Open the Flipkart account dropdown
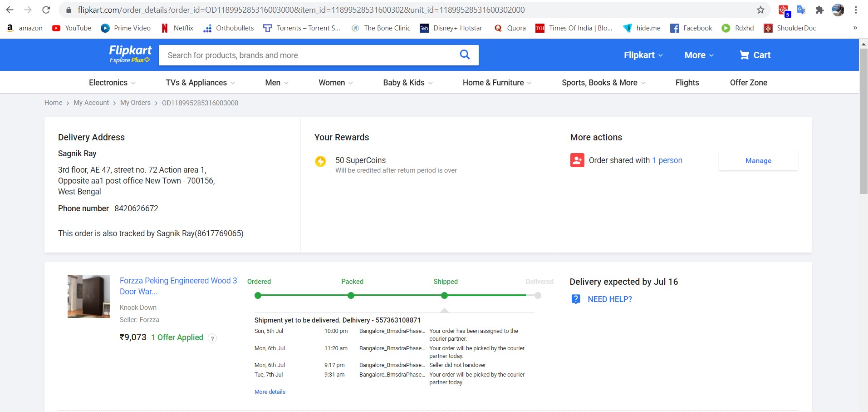The image size is (868, 412). tap(643, 55)
